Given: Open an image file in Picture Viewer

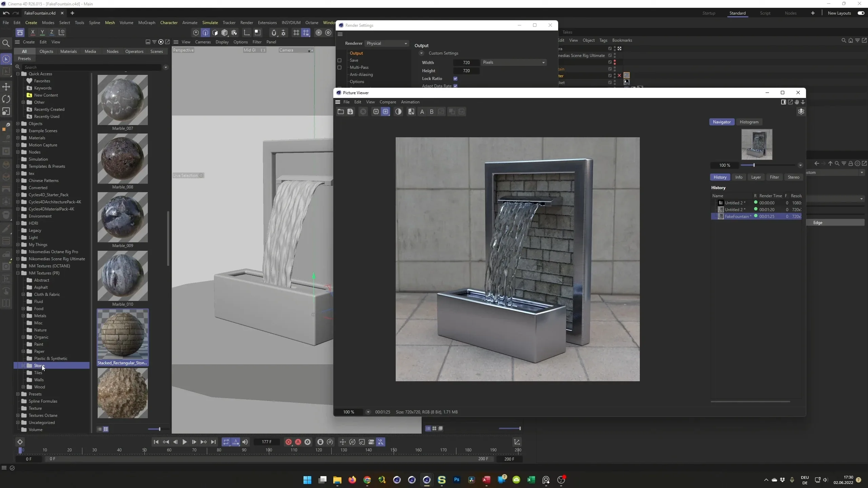Looking at the screenshot, I should [x=340, y=112].
